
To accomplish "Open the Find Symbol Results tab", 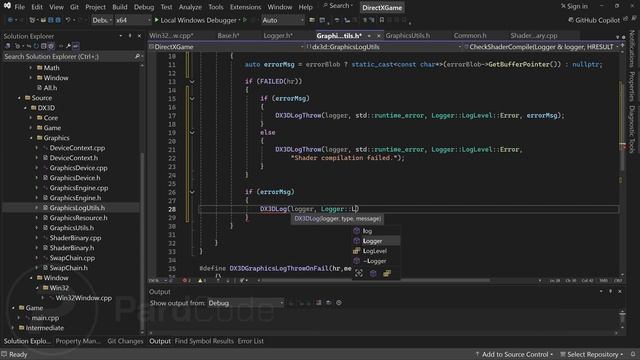I will click(x=204, y=341).
